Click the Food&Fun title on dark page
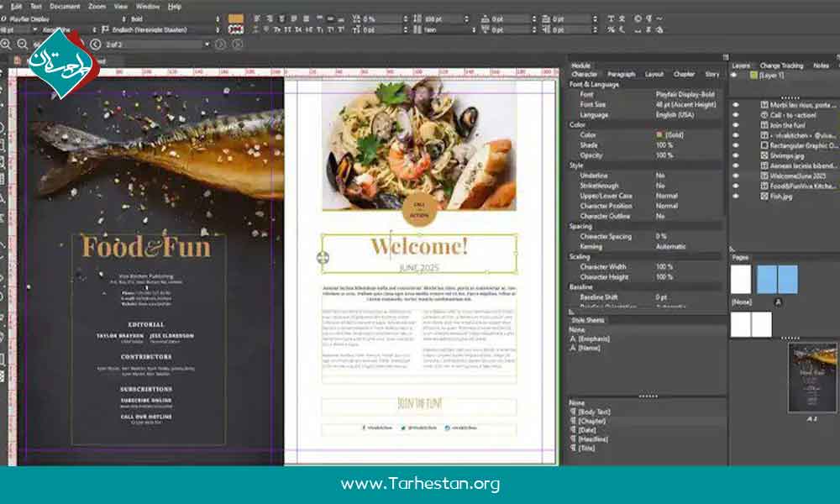 pyautogui.click(x=145, y=247)
